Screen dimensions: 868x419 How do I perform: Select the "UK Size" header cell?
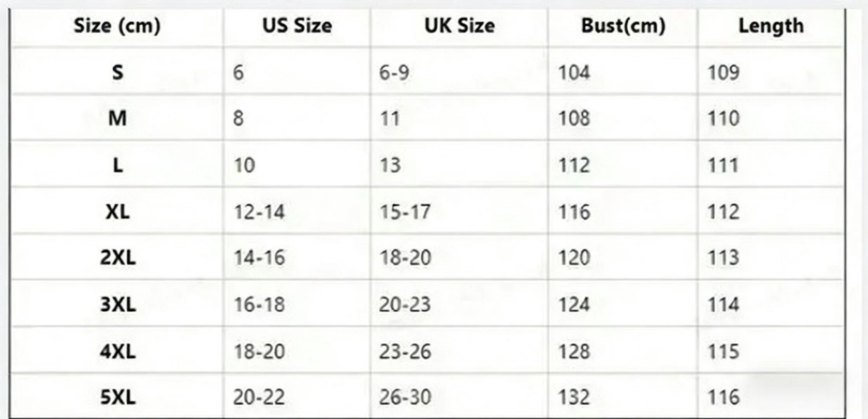click(x=459, y=26)
